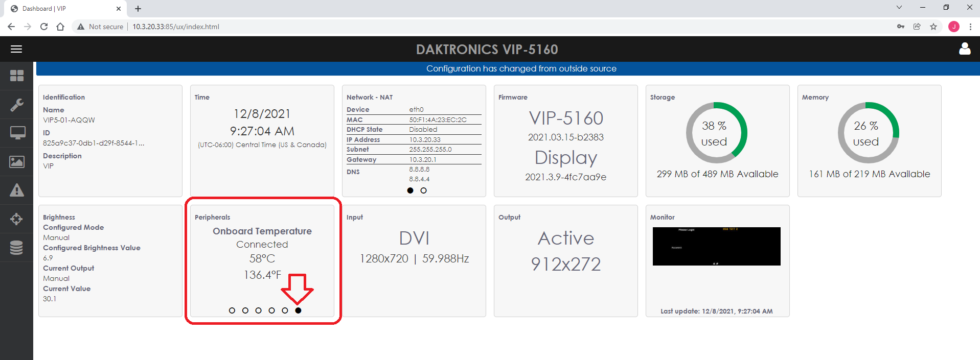Click temperature reading 136.4°F

pyautogui.click(x=262, y=275)
